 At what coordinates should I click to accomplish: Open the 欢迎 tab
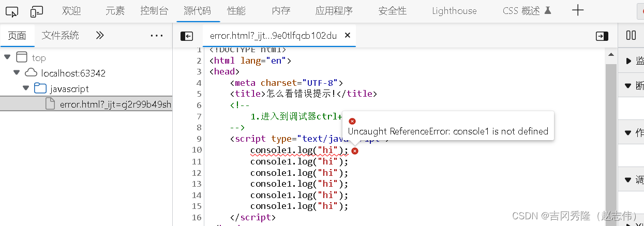click(x=71, y=11)
